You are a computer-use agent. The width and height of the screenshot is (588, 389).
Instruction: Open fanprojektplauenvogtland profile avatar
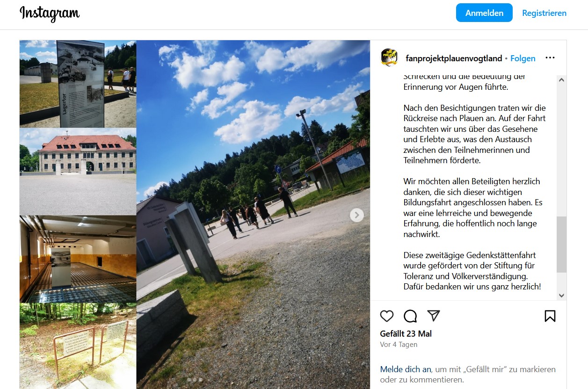tap(389, 58)
